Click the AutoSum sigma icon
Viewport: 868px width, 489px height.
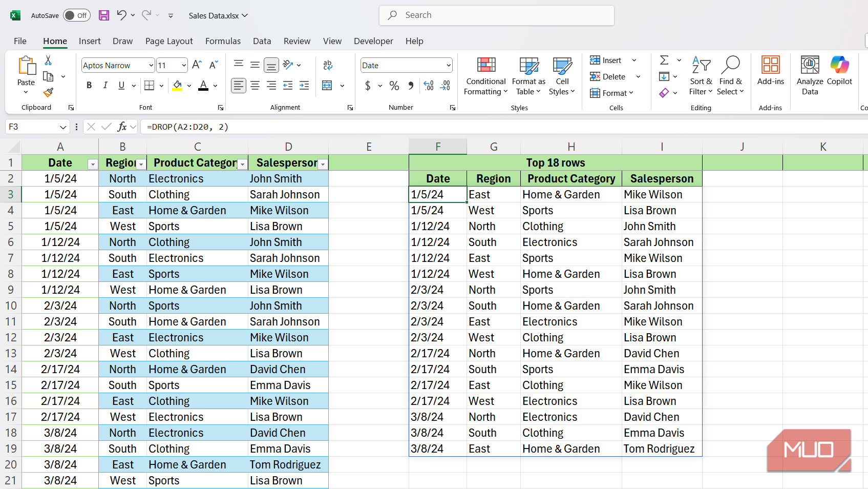(x=664, y=60)
